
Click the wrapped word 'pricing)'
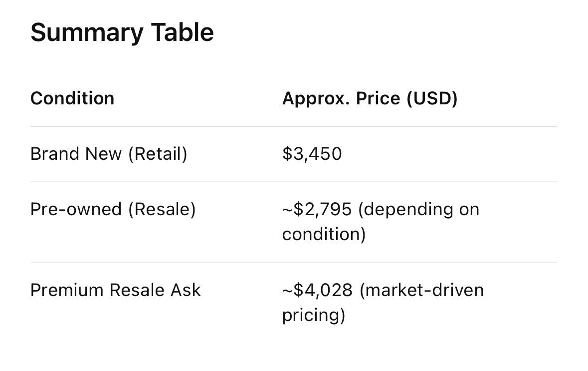(313, 315)
